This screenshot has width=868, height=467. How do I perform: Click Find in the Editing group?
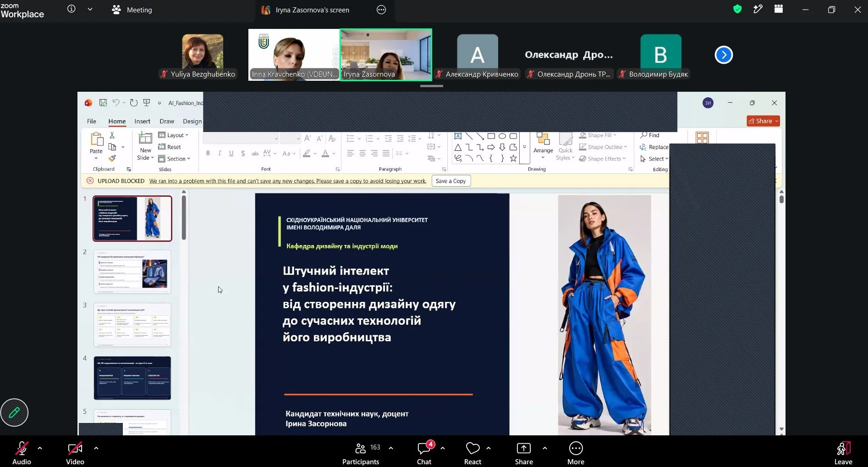pos(650,135)
